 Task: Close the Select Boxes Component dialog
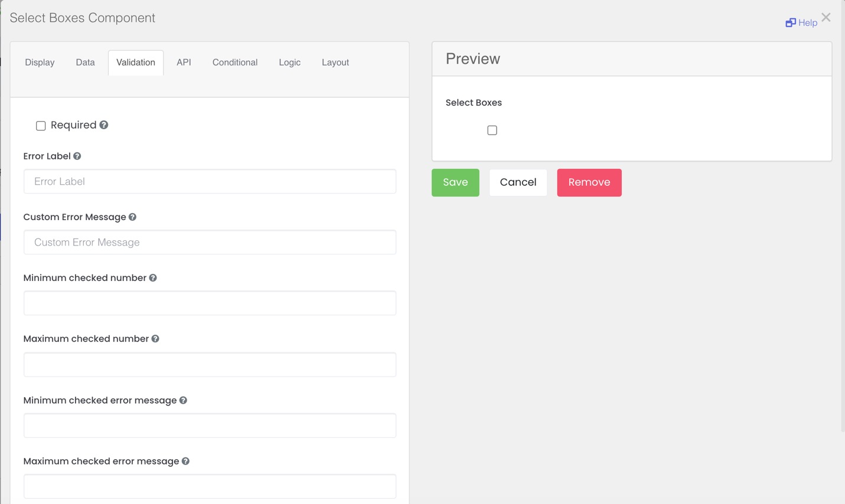point(826,18)
